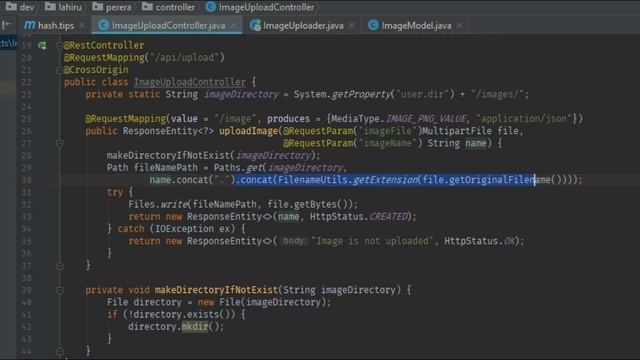Close the hash.tips tab
The width and height of the screenshot is (640, 360).
pos(82,25)
